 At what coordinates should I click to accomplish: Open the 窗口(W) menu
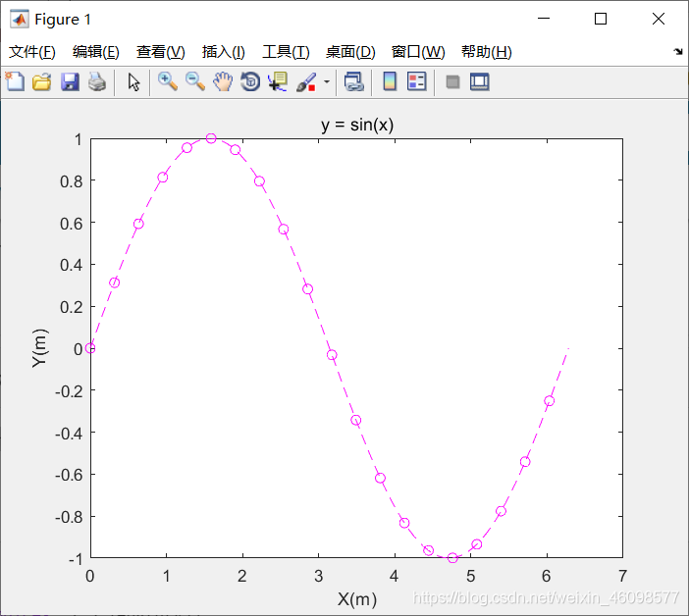(418, 52)
